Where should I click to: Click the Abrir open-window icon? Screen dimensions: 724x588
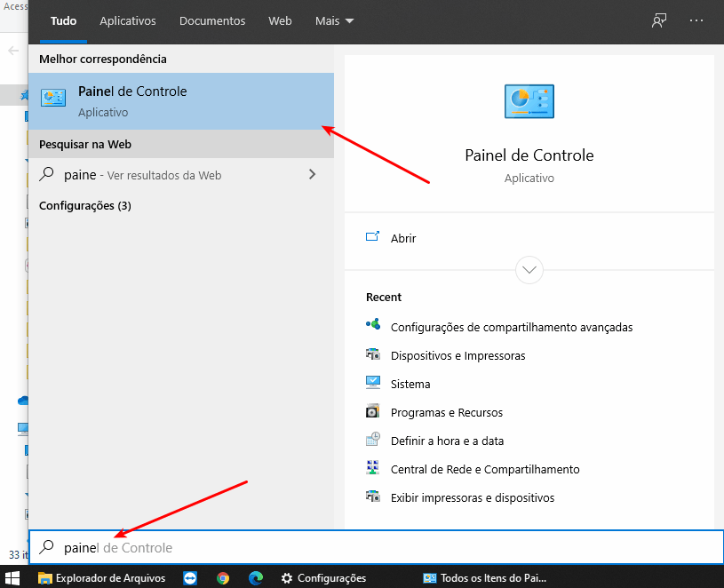point(372,237)
